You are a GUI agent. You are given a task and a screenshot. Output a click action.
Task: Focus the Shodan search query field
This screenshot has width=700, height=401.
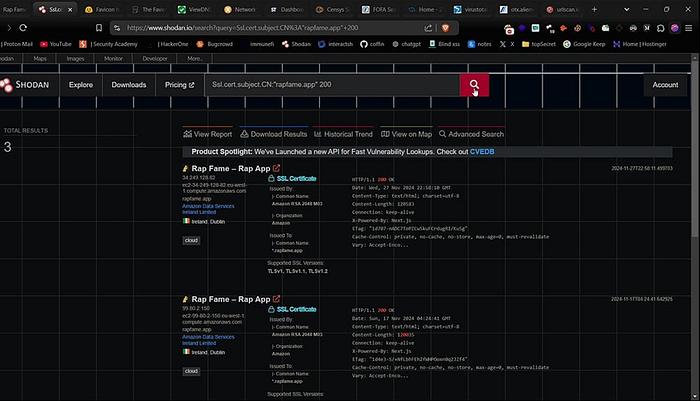coord(332,85)
